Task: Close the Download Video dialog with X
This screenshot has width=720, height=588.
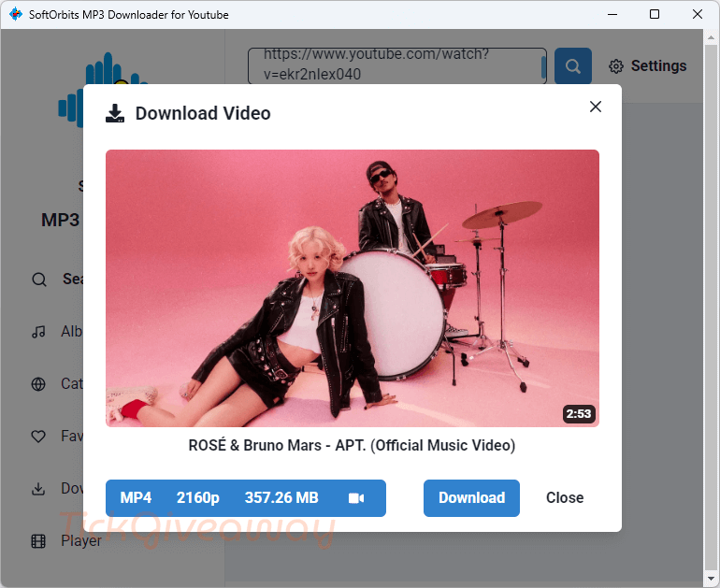Action: (596, 107)
